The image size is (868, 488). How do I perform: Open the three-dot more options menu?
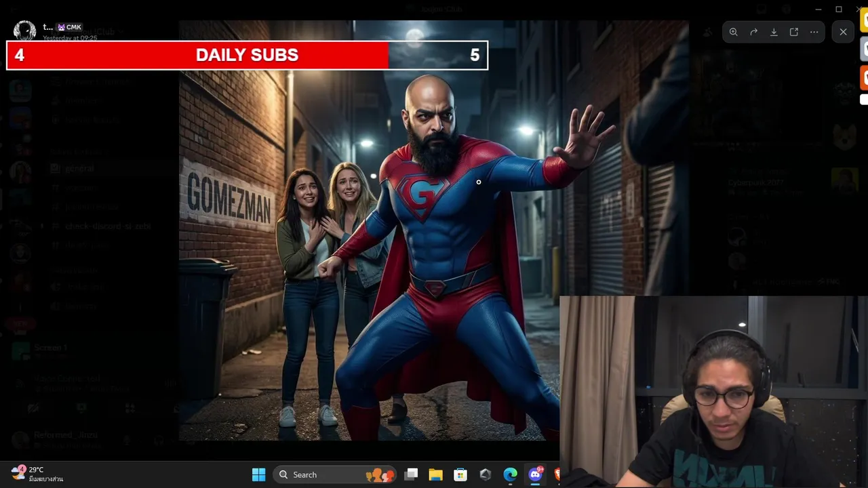coord(814,32)
